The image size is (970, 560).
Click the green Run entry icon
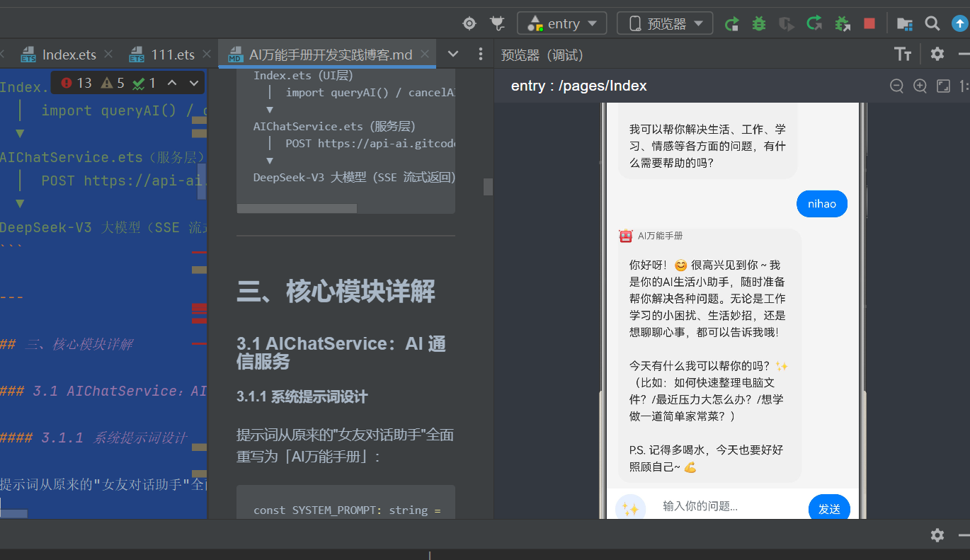coord(732,23)
